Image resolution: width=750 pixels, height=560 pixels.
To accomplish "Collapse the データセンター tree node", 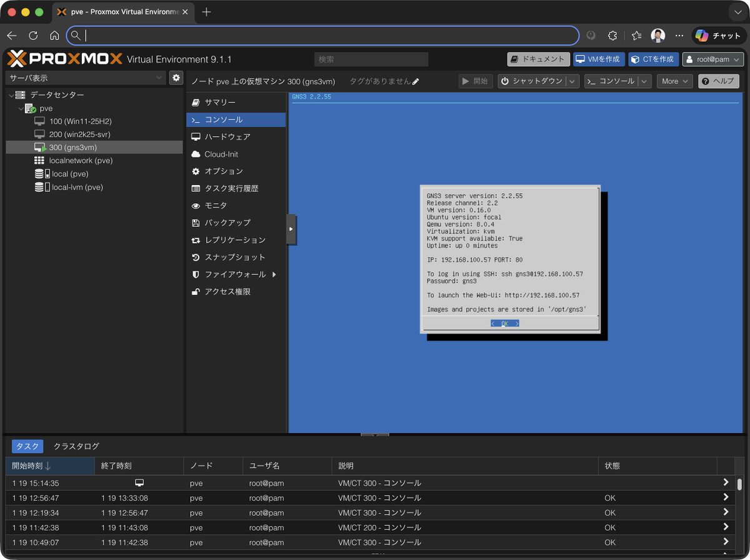I will pos(11,95).
